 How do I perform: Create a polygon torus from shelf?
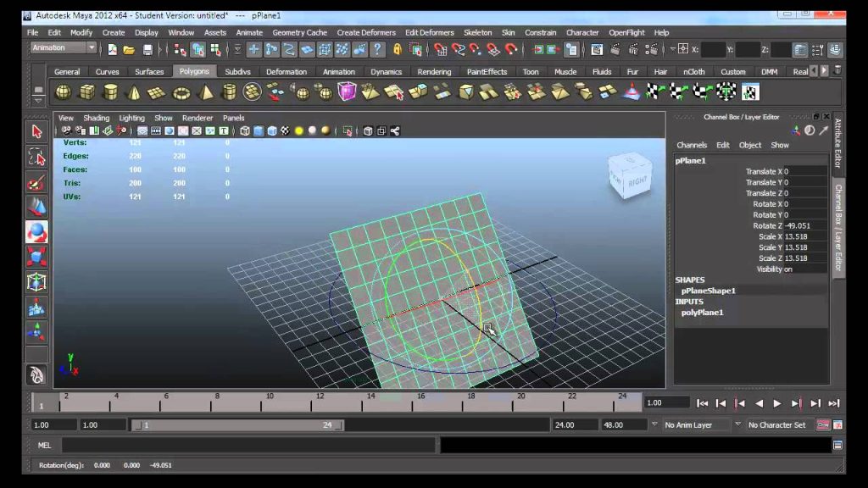pyautogui.click(x=181, y=92)
